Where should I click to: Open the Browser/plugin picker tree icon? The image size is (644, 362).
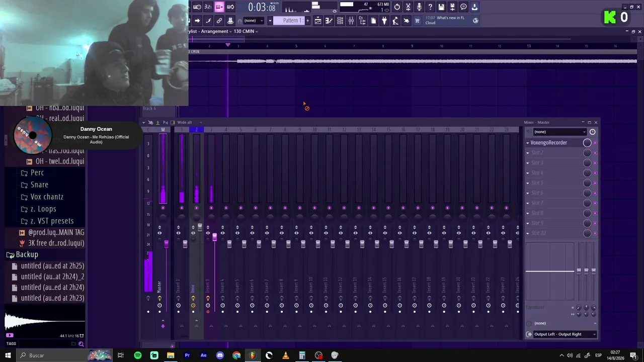[362, 21]
